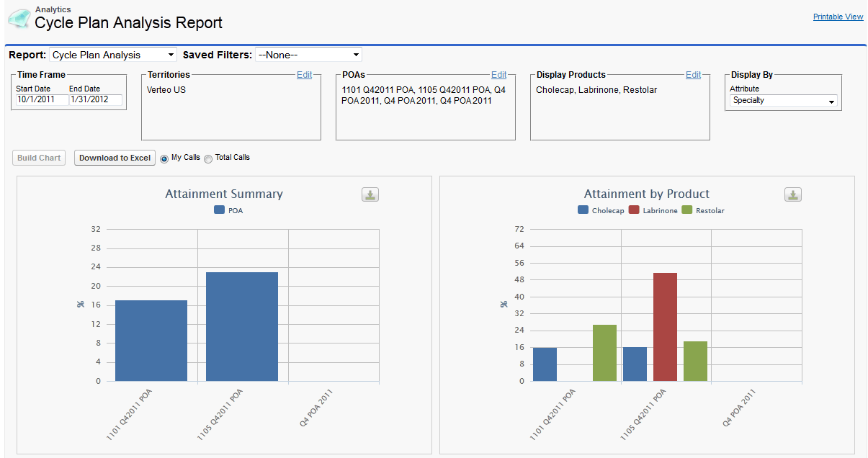Open the Printable View link

(x=838, y=17)
